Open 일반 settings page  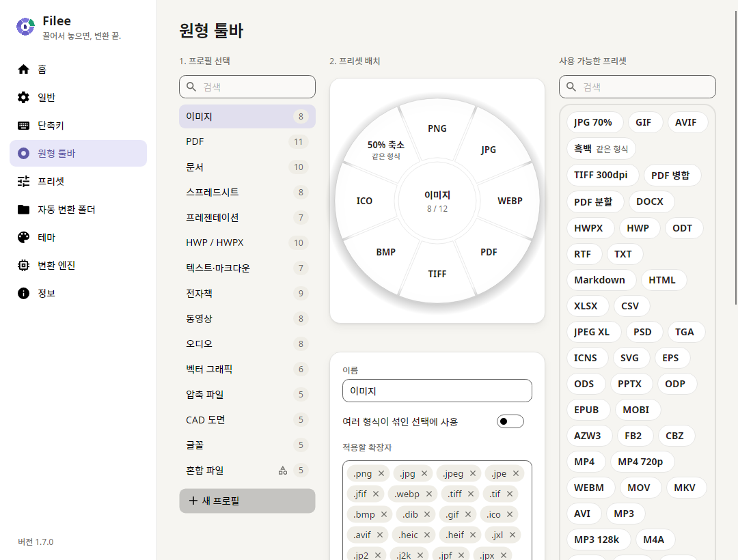pyautogui.click(x=78, y=98)
